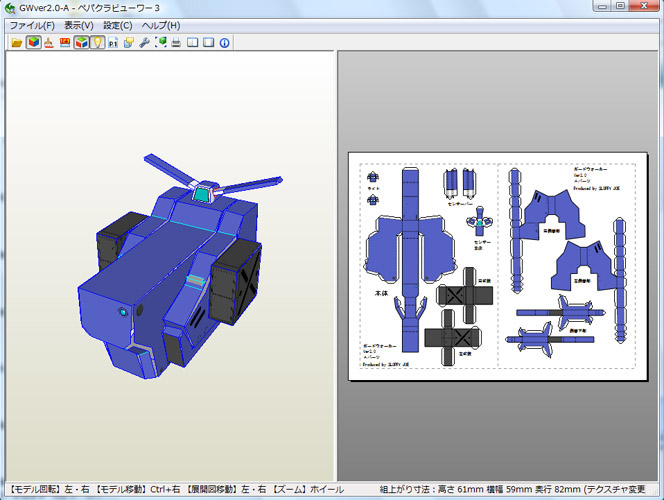This screenshot has width=664, height=500.
Task: Open the ファイル(F) menu
Action: pyautogui.click(x=32, y=25)
